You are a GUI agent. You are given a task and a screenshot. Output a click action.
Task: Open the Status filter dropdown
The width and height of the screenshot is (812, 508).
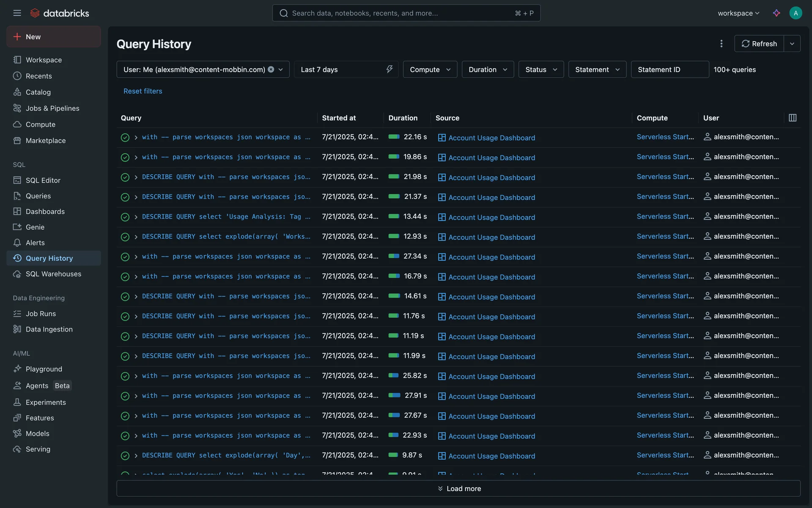point(541,69)
